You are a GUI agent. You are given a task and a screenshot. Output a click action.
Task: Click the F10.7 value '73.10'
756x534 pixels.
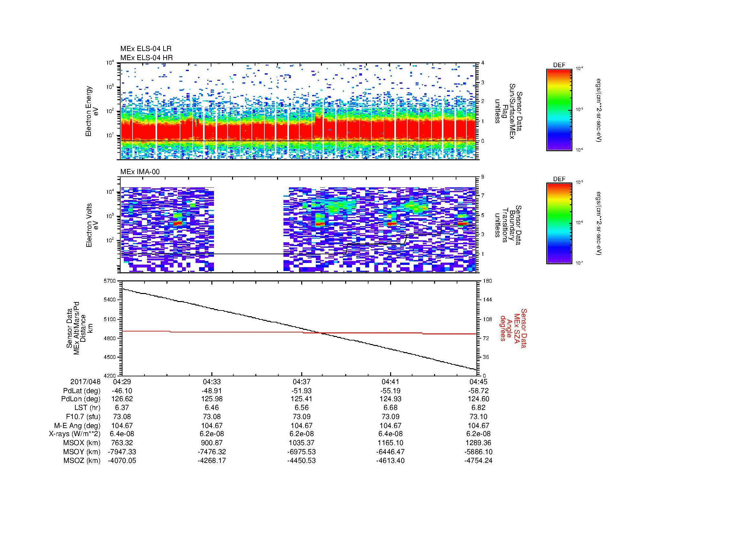[x=478, y=417]
